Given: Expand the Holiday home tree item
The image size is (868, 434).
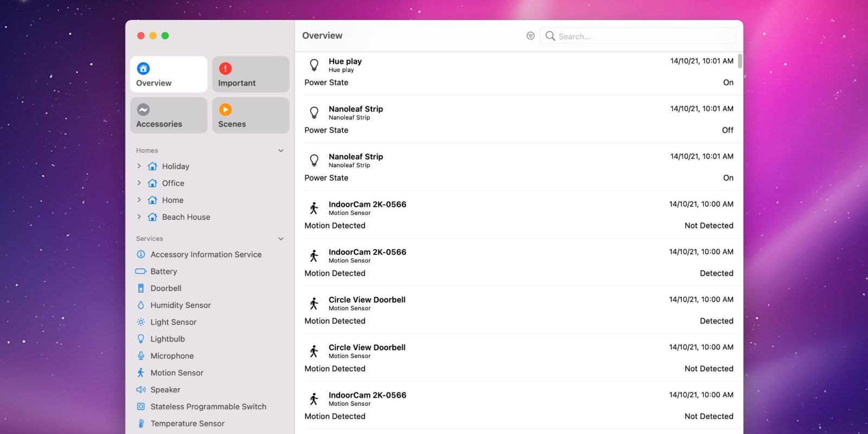Looking at the screenshot, I should click(139, 166).
